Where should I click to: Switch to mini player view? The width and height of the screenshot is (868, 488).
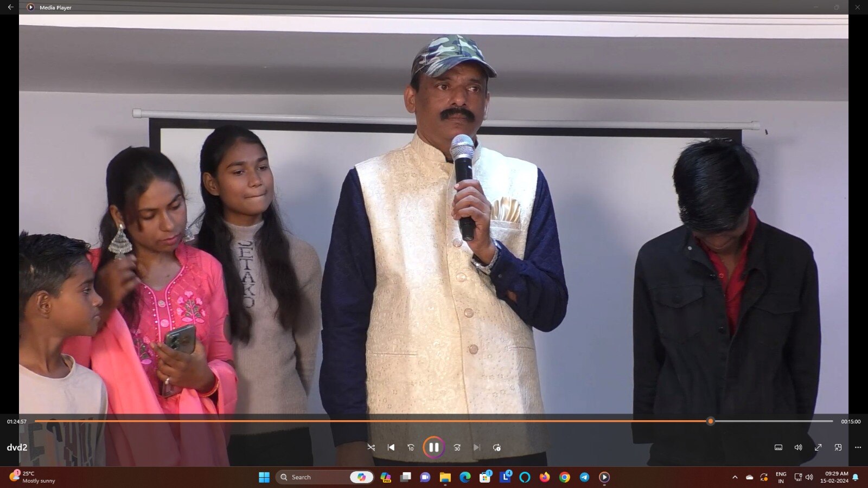click(x=838, y=447)
